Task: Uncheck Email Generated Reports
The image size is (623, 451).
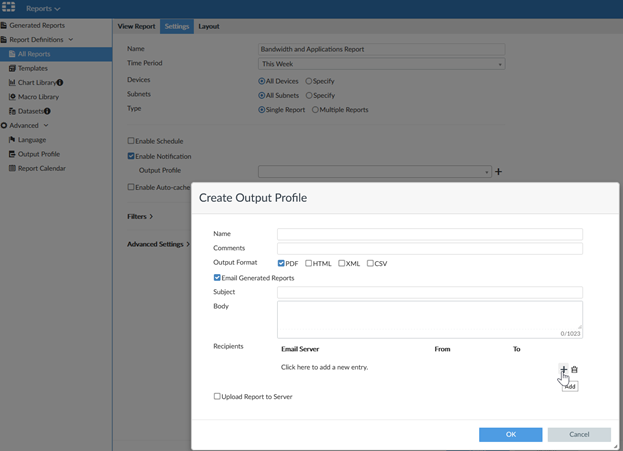Action: (217, 278)
